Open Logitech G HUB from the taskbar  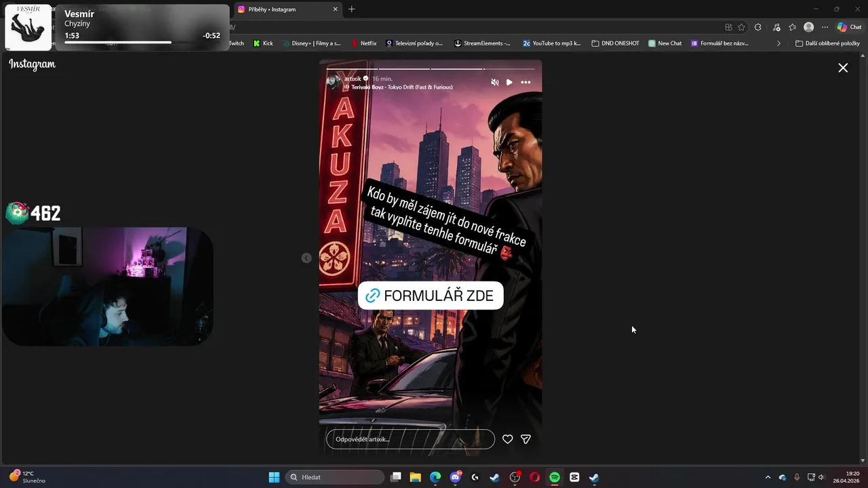pyautogui.click(x=475, y=477)
